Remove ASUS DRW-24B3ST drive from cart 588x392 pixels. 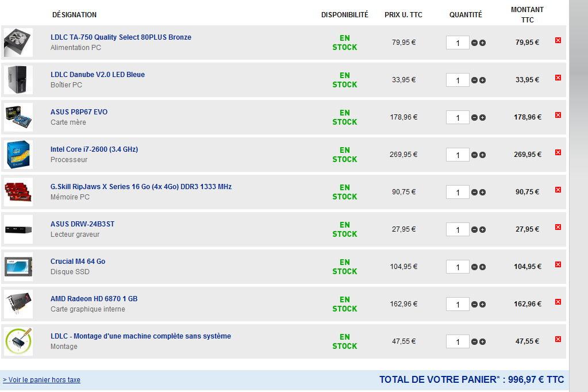click(x=558, y=227)
